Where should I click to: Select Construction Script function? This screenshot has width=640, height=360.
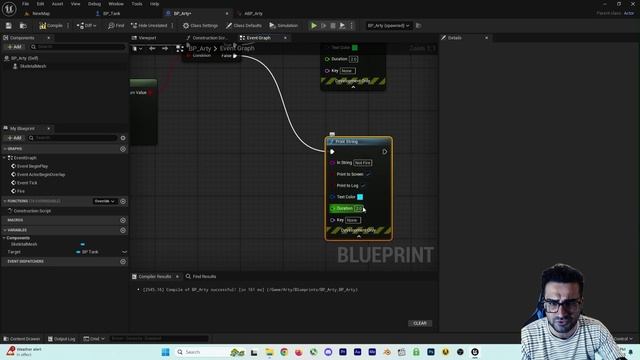tap(32, 211)
